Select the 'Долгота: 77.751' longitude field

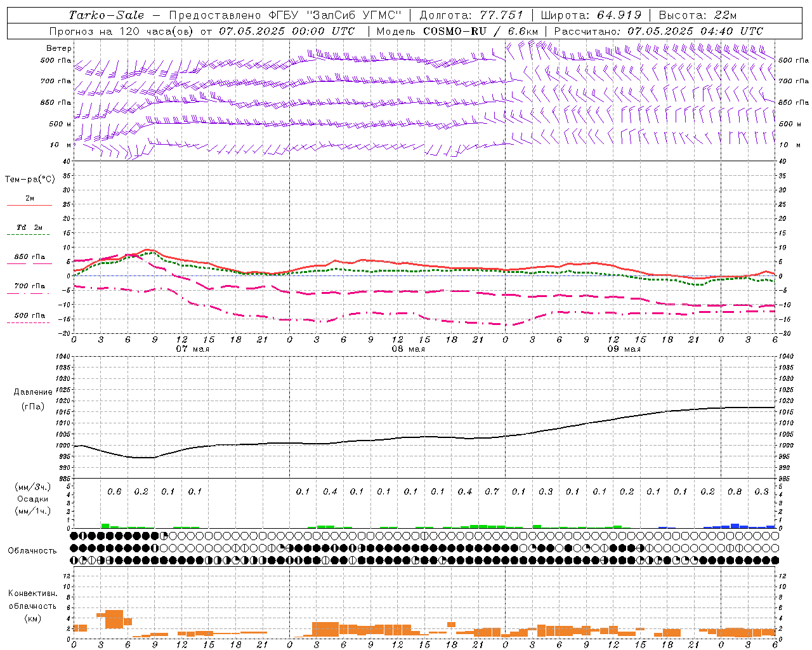[x=471, y=15]
